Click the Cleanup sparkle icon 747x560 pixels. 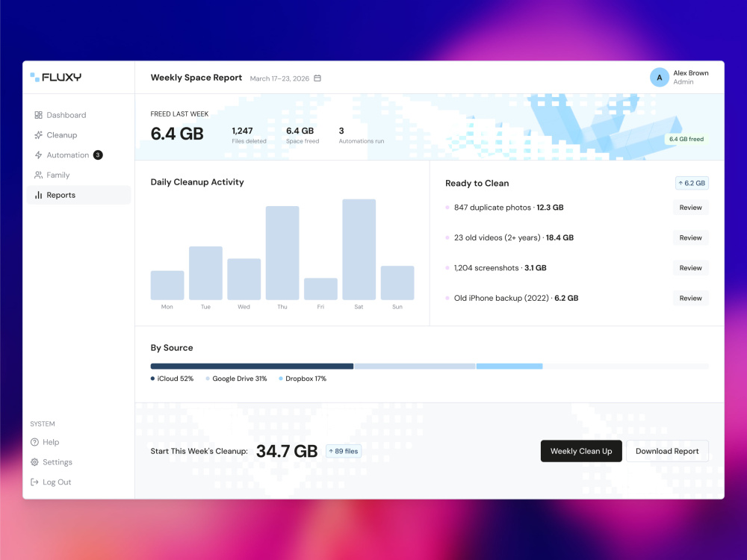(38, 134)
